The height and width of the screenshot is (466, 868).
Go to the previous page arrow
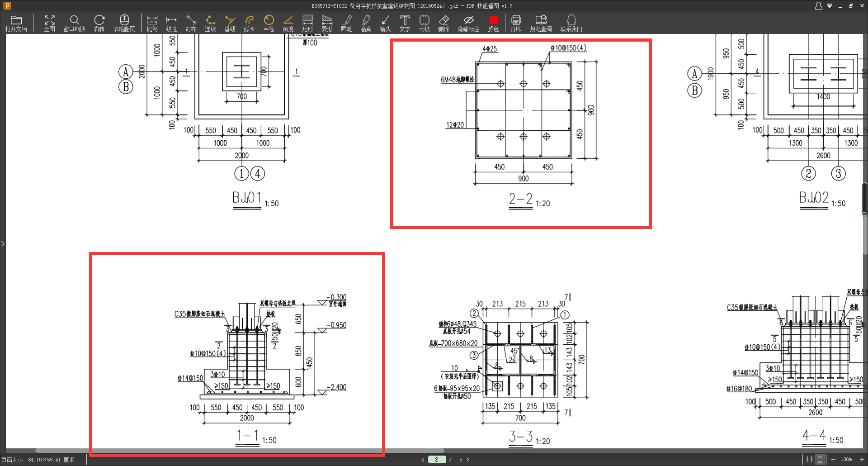tap(423, 460)
